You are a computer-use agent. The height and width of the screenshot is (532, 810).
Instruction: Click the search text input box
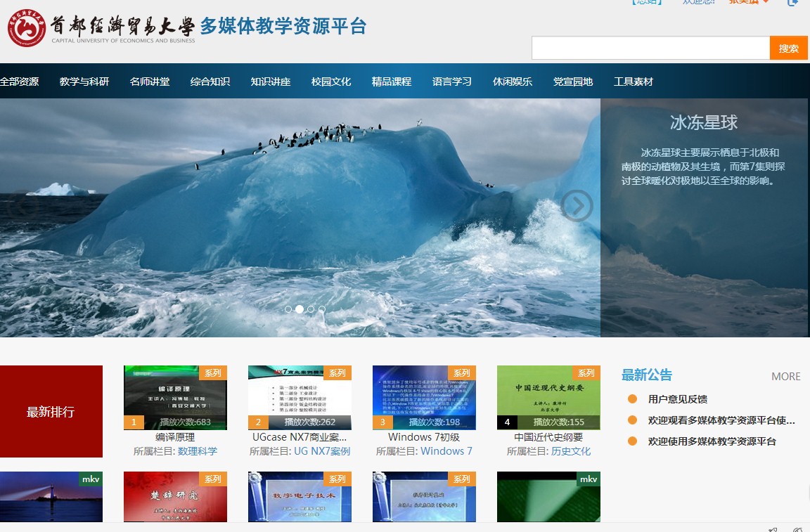click(x=650, y=48)
